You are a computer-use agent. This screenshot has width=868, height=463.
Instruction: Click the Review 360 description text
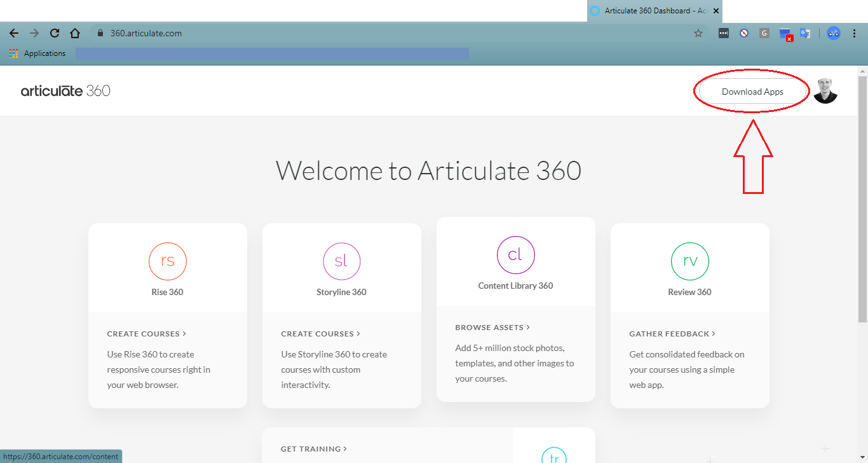click(687, 370)
